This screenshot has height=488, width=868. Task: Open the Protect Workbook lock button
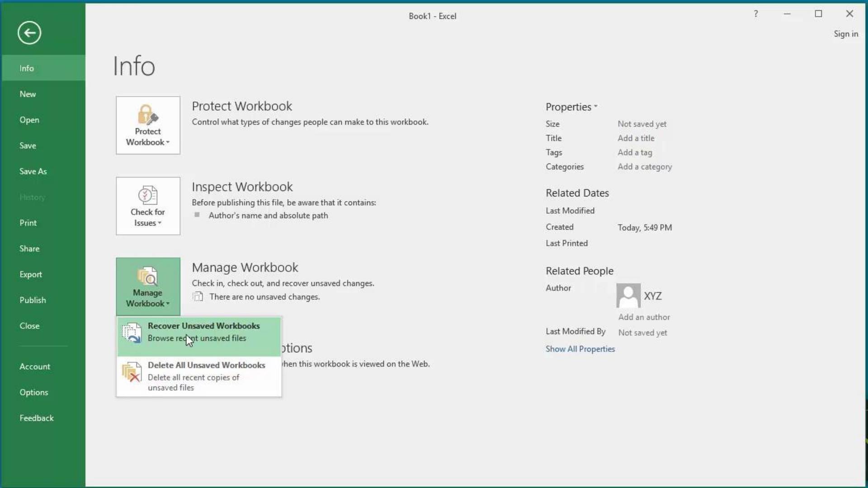point(148,125)
